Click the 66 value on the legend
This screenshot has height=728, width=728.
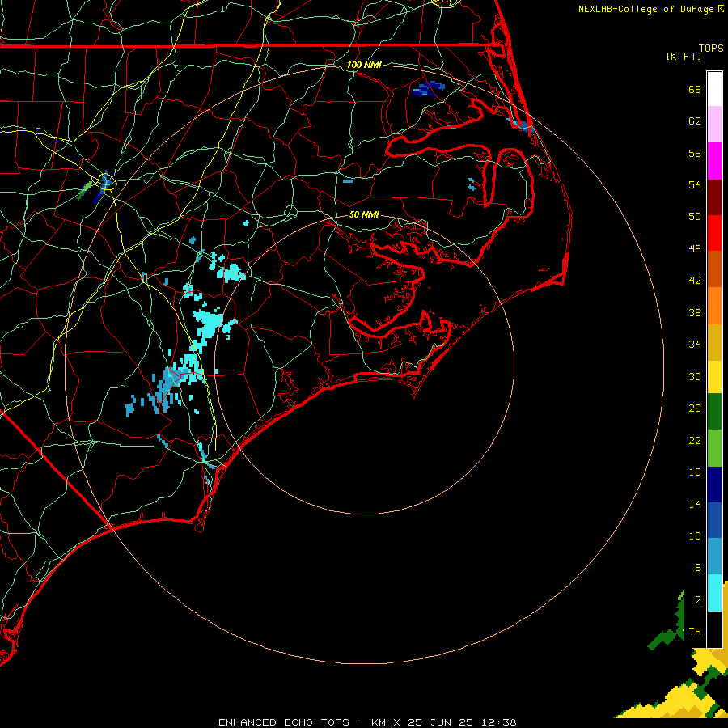695,90
